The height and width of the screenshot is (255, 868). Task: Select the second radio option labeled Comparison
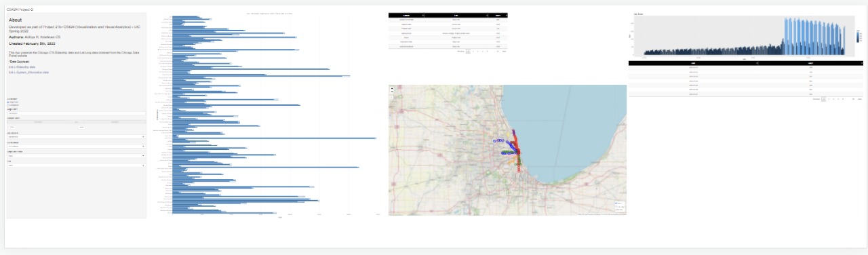[x=8, y=105]
